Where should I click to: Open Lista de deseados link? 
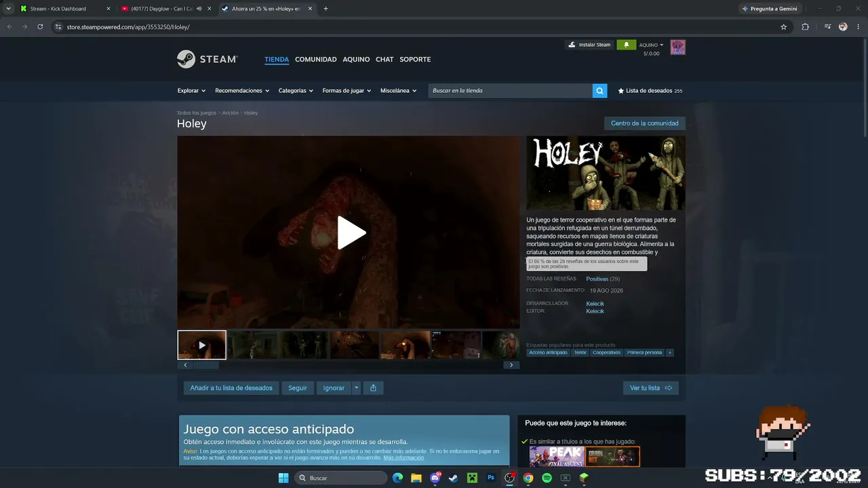click(x=650, y=91)
